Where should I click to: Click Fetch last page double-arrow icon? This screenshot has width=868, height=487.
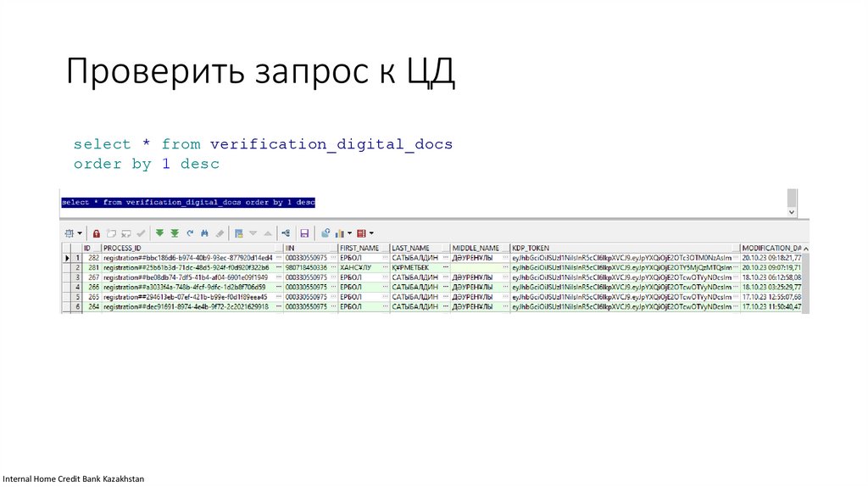(x=175, y=232)
